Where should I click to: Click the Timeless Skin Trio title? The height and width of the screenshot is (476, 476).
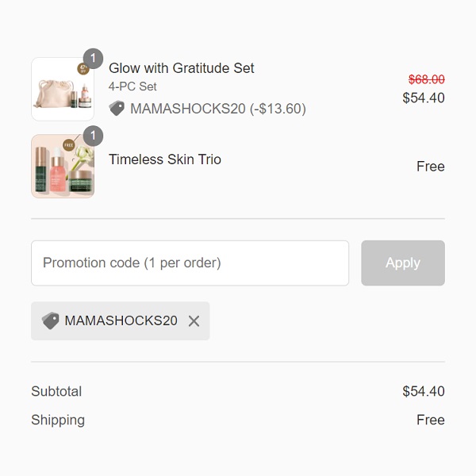pyautogui.click(x=164, y=159)
